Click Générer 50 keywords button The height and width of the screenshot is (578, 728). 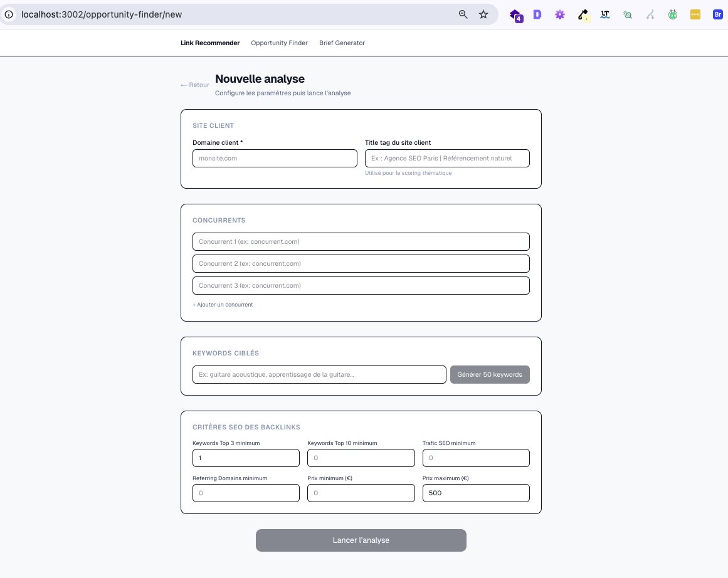[x=490, y=375]
